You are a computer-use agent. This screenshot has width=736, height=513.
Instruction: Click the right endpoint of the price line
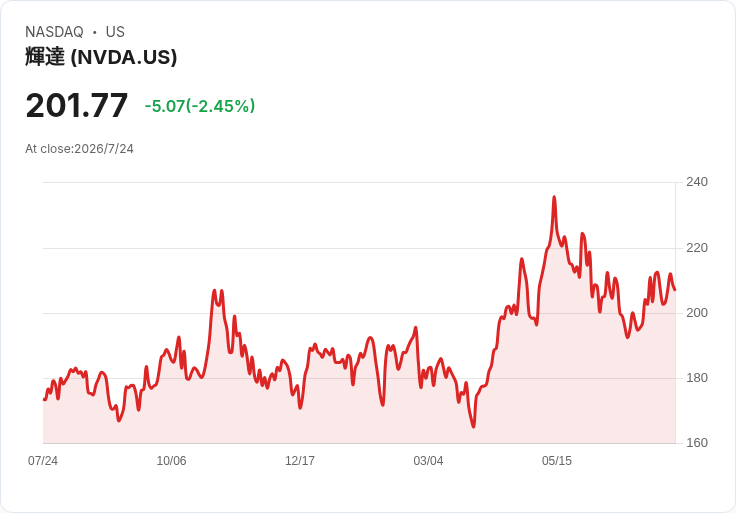(x=675, y=290)
